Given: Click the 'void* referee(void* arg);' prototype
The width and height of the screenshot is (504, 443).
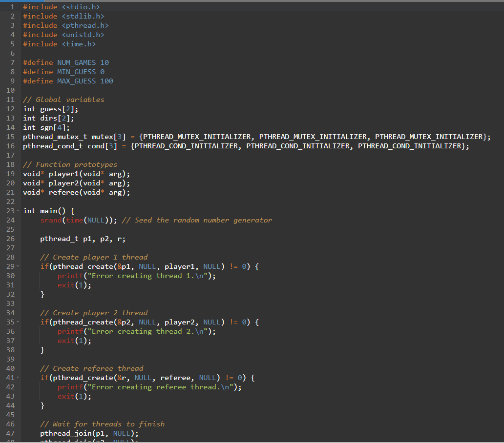Looking at the screenshot, I should [77, 192].
